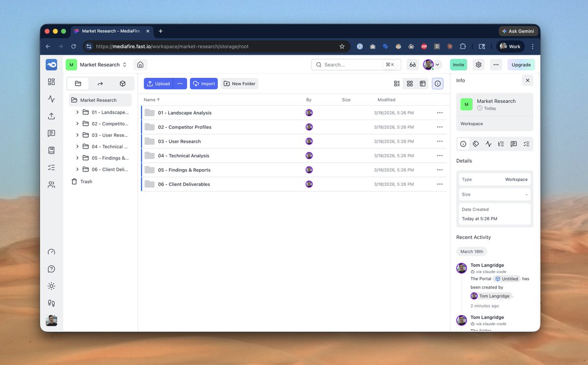Open the user avatar dropdown in header
588x365 pixels.
click(x=432, y=65)
